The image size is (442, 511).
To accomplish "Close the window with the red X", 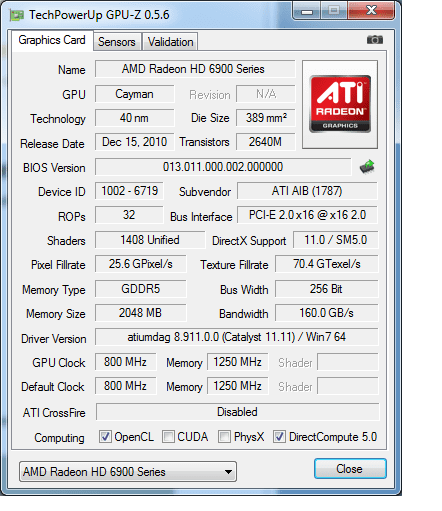I will [371, 10].
